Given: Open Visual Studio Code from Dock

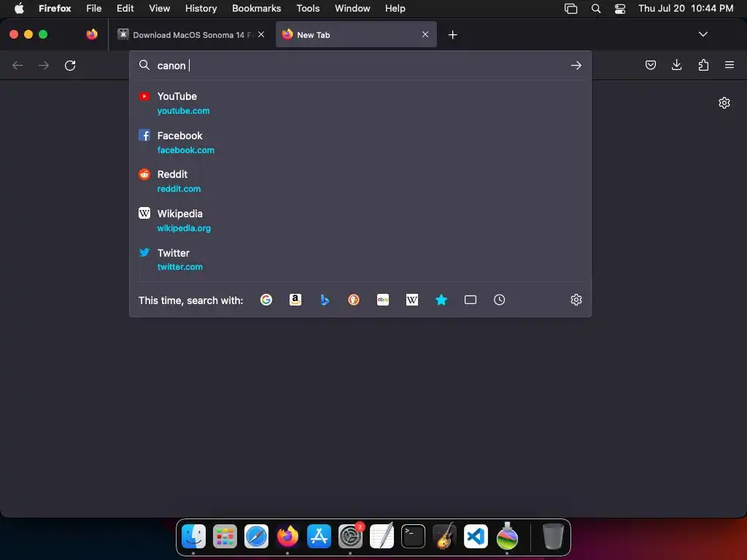Looking at the screenshot, I should click(x=476, y=536).
